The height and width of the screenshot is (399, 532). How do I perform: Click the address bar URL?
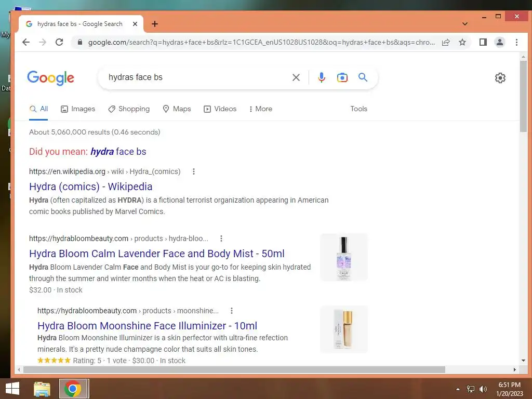click(x=261, y=42)
